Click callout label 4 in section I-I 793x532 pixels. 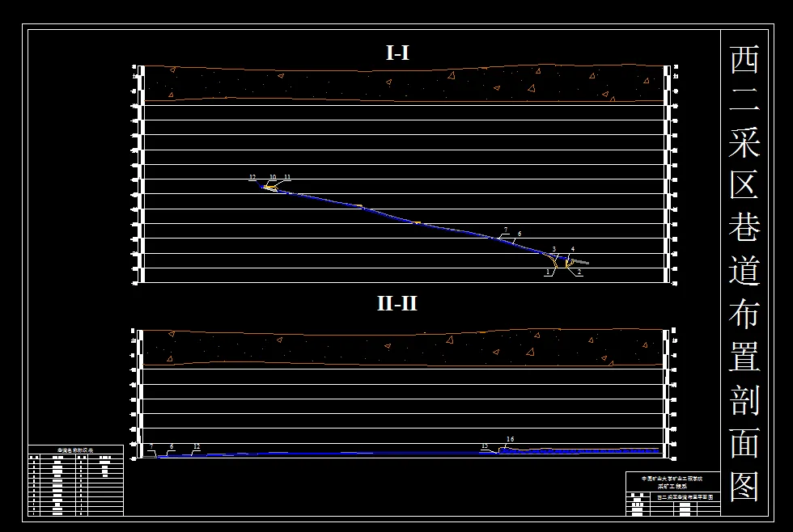pos(573,249)
